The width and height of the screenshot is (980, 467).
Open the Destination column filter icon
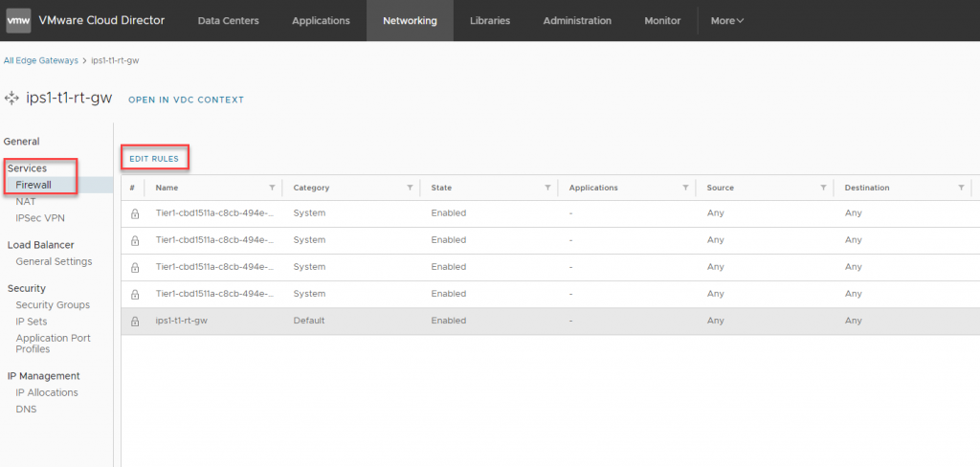[961, 188]
